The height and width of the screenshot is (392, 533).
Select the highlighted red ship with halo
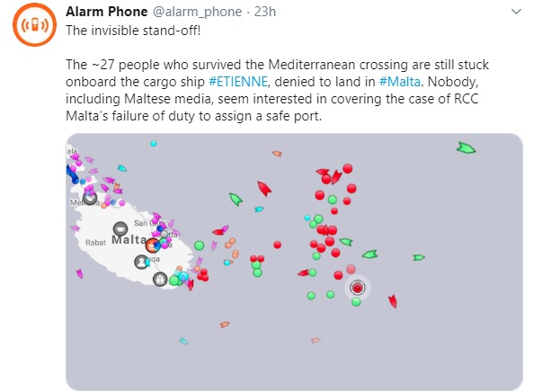(x=357, y=288)
